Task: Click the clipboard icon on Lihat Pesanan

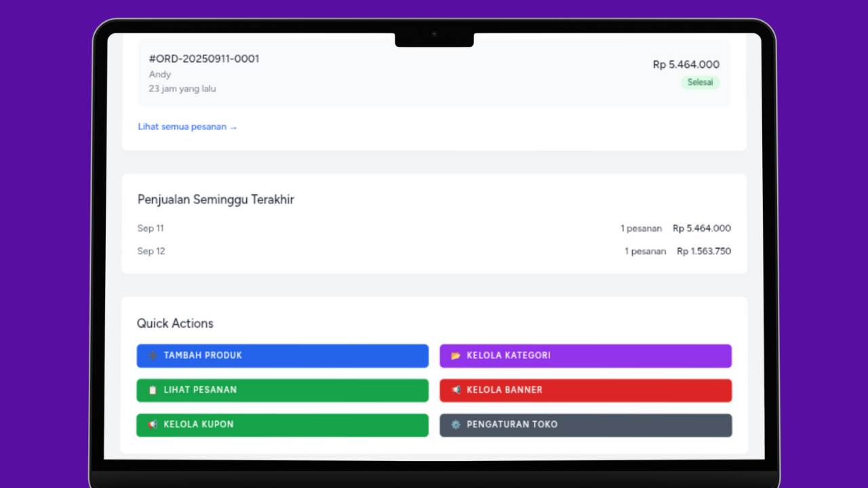Action: (153, 390)
